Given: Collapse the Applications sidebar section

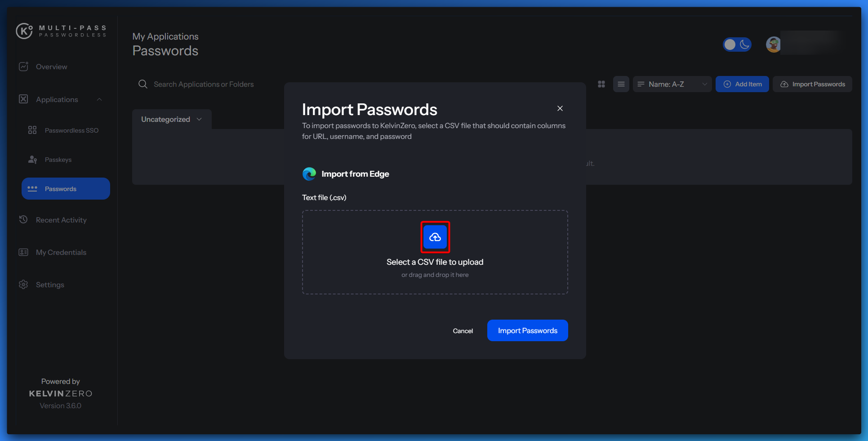Looking at the screenshot, I should 99,99.
